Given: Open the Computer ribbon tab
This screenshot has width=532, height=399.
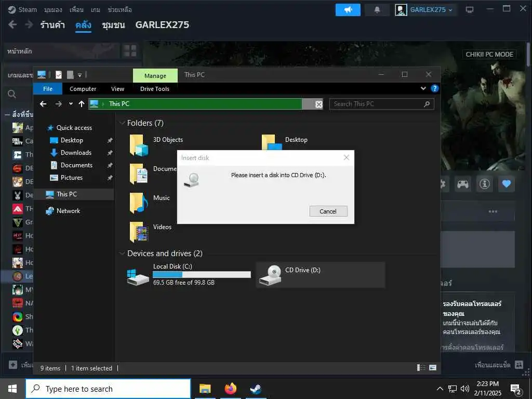Looking at the screenshot, I should [x=83, y=89].
